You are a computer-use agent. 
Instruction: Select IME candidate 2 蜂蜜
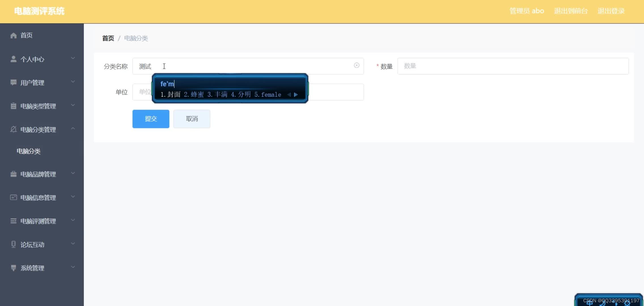tap(194, 95)
